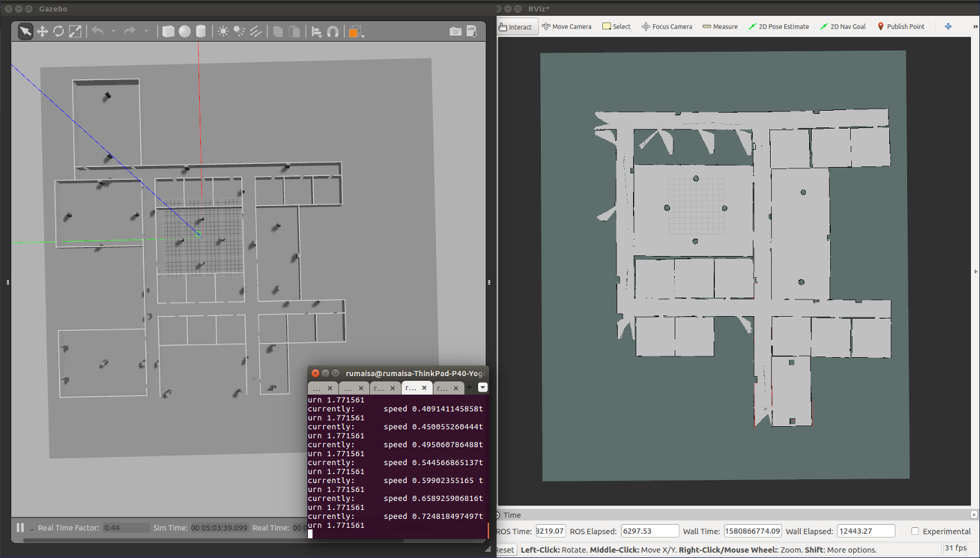Activate the Gazebo selection arrow tool
The image size is (980, 558).
(x=25, y=31)
